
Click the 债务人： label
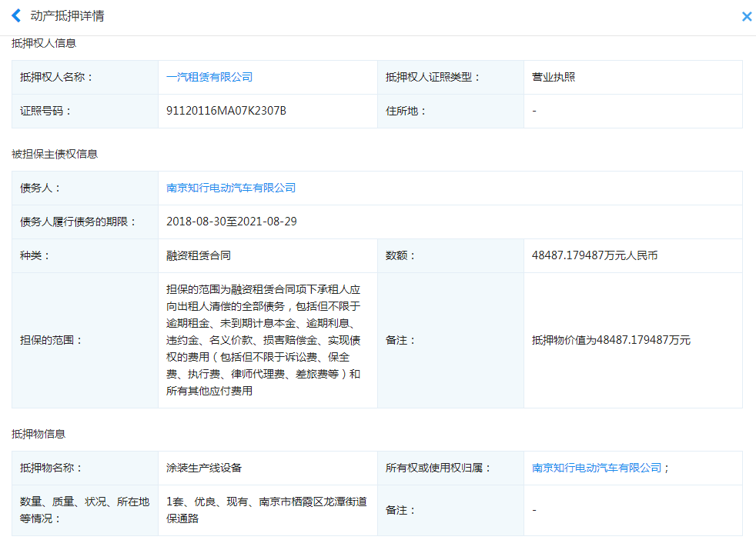[x=40, y=188]
